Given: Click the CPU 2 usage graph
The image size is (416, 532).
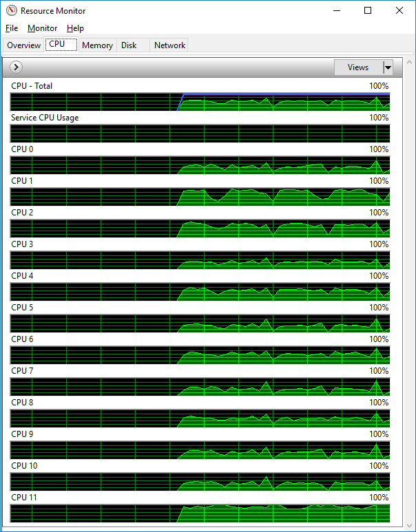Looking at the screenshot, I should coord(200,228).
